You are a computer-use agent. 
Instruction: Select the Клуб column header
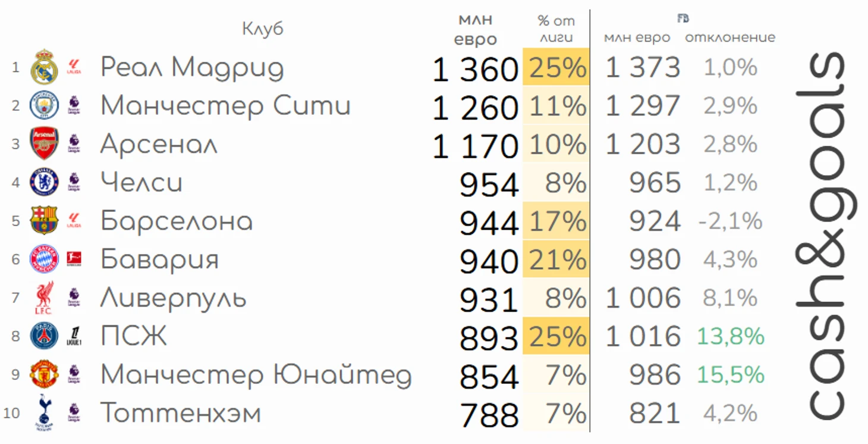pos(263,28)
